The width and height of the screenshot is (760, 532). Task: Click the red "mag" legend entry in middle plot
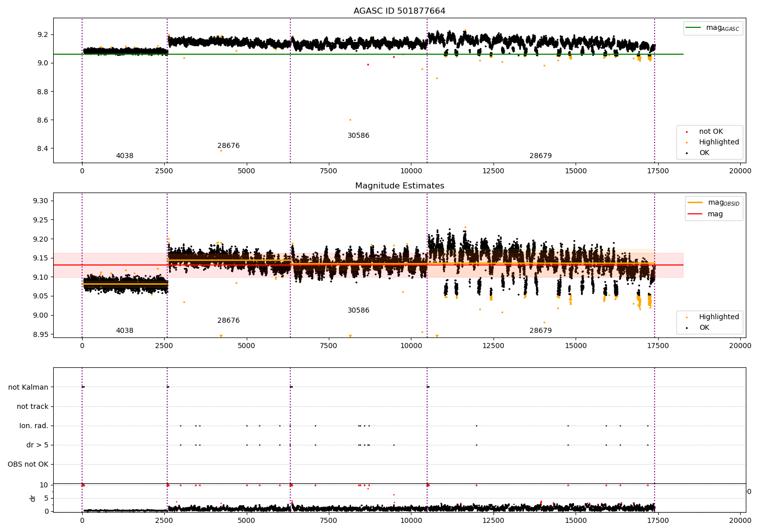click(705, 214)
